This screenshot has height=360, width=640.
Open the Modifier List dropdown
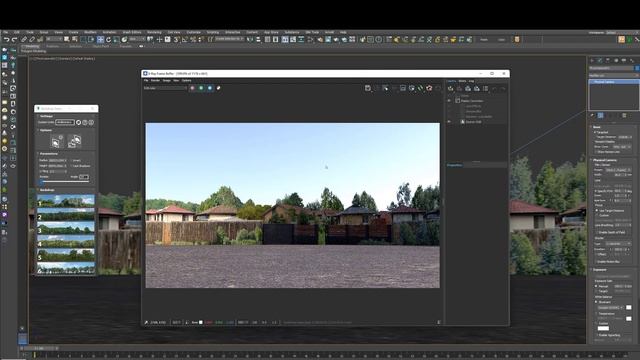tap(613, 75)
